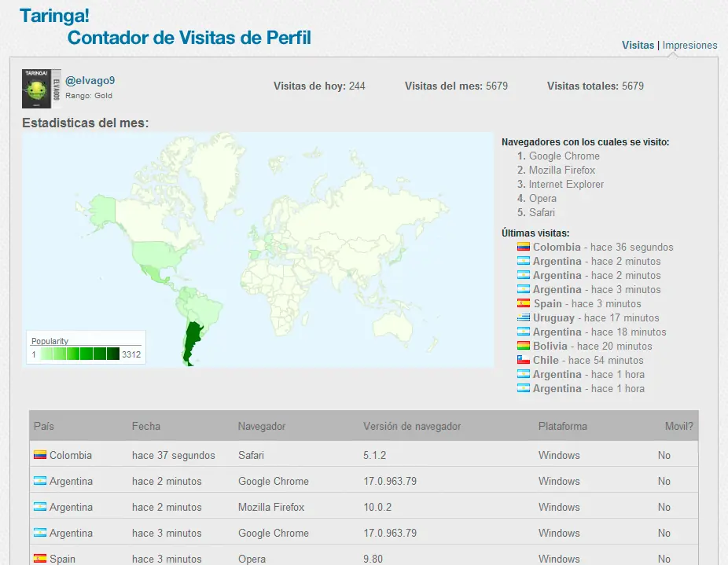The width and height of the screenshot is (728, 565).
Task: Click the version cell 10.0.2
Action: point(377,507)
